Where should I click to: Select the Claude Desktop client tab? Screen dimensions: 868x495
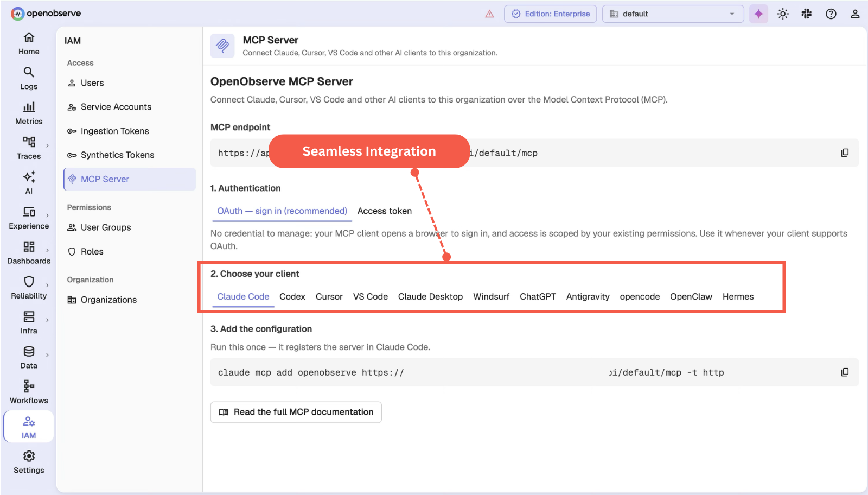click(x=431, y=297)
